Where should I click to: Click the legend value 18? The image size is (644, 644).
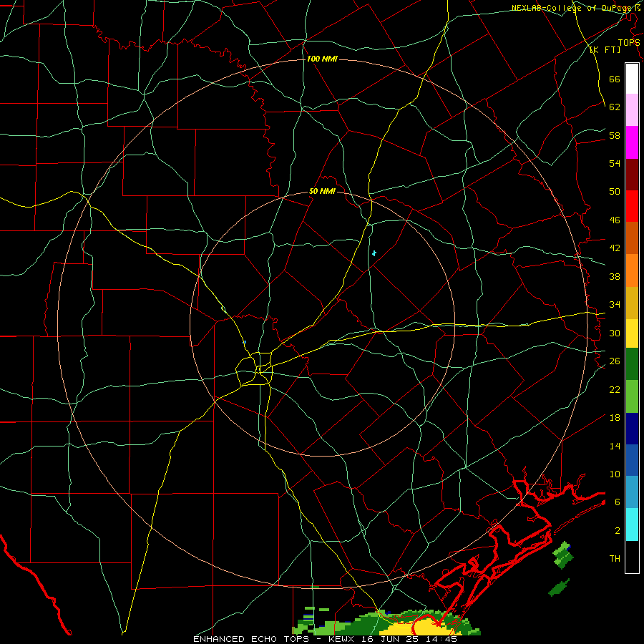(615, 418)
